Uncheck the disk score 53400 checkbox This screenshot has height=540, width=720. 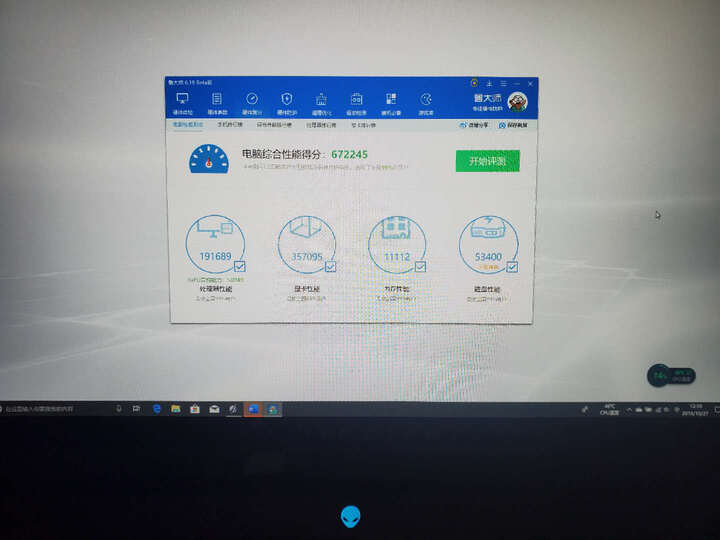tap(512, 267)
